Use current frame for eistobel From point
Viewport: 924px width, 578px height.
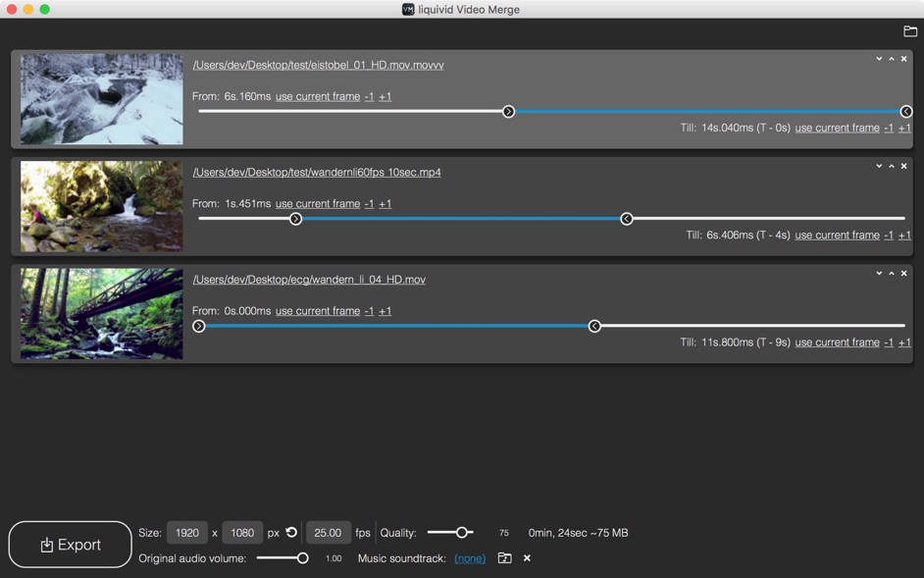[318, 96]
